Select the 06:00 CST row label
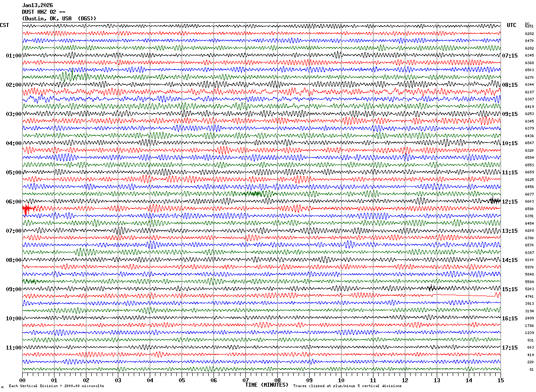This screenshot has width=536, height=392. (x=14, y=202)
